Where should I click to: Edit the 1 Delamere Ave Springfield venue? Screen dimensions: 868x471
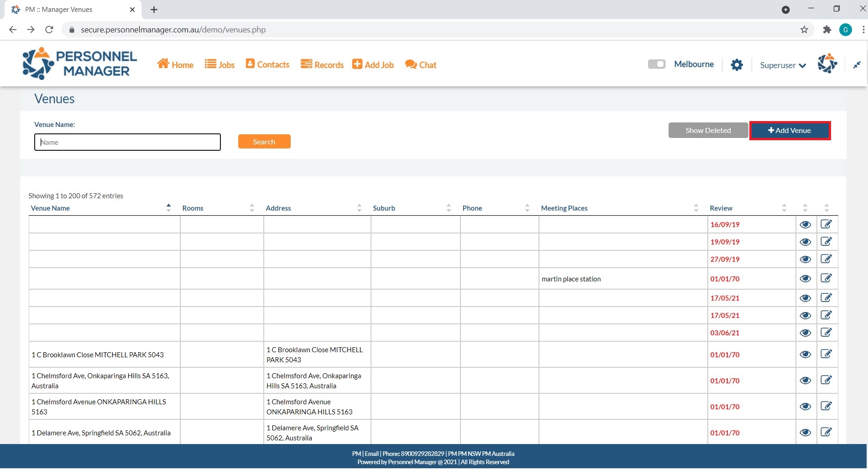tap(826, 432)
